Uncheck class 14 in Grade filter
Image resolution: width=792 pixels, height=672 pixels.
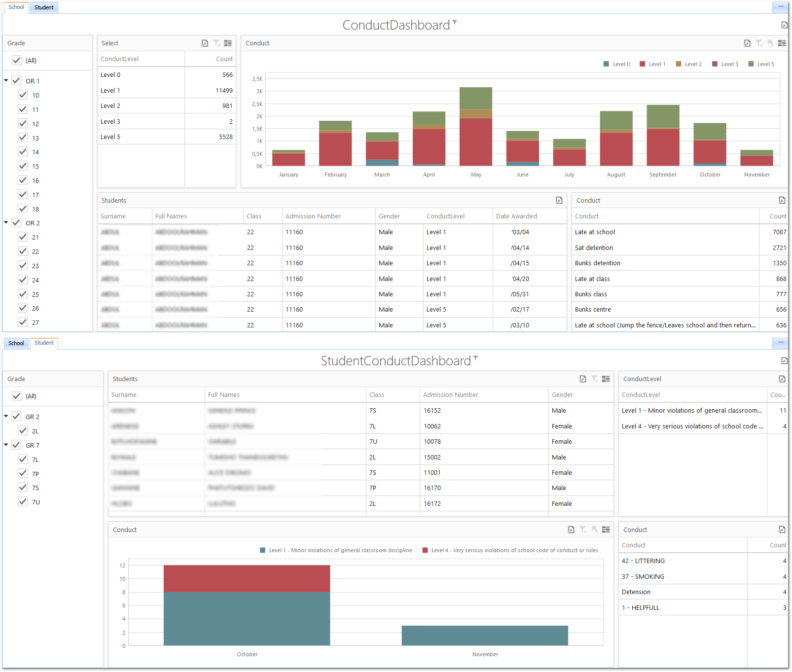click(23, 151)
